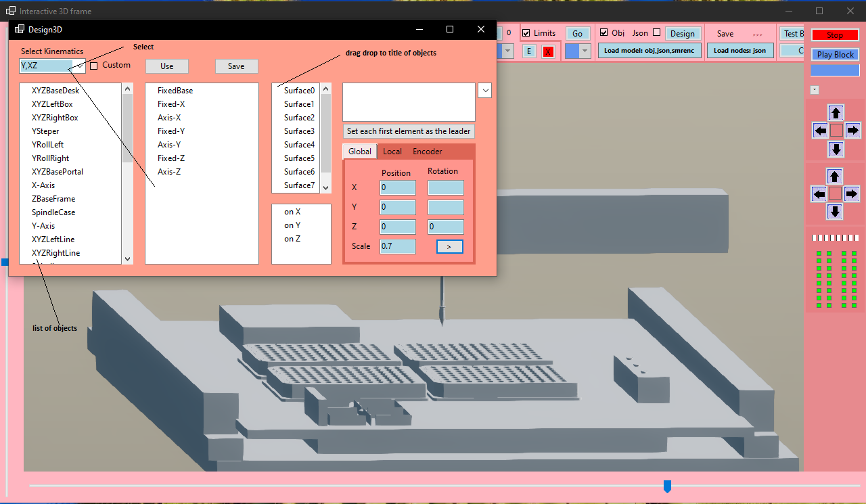Open the Design button in the toolbar
Image resolution: width=866 pixels, height=504 pixels.
683,34
